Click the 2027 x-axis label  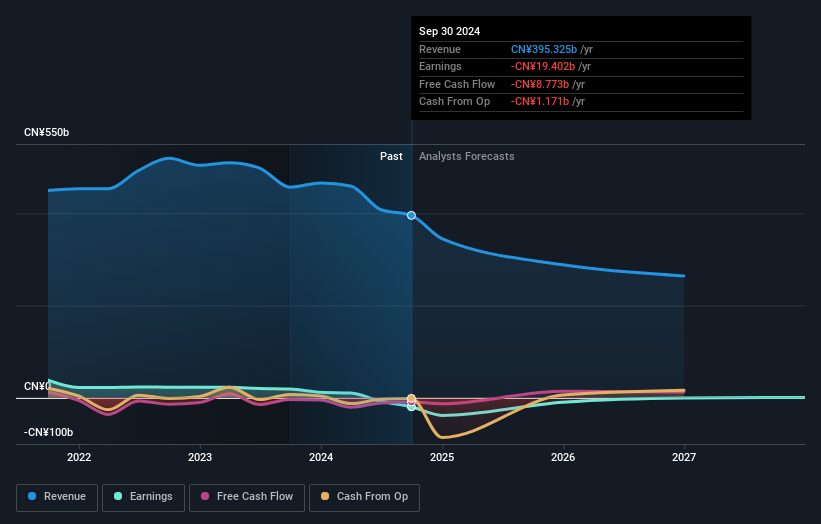coord(684,458)
